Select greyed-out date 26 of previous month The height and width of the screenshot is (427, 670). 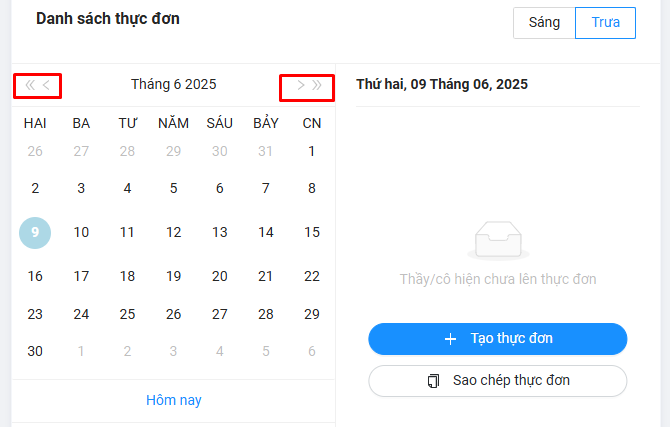point(35,152)
